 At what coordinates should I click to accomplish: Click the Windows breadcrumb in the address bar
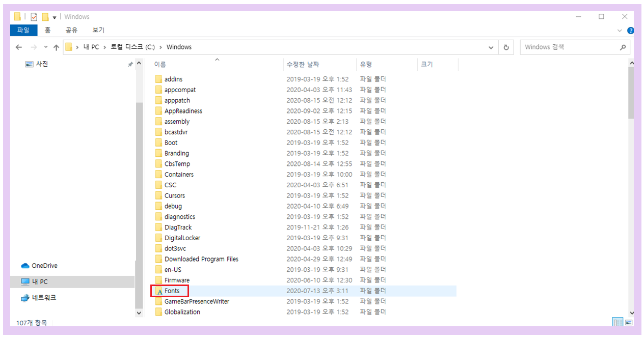(179, 47)
